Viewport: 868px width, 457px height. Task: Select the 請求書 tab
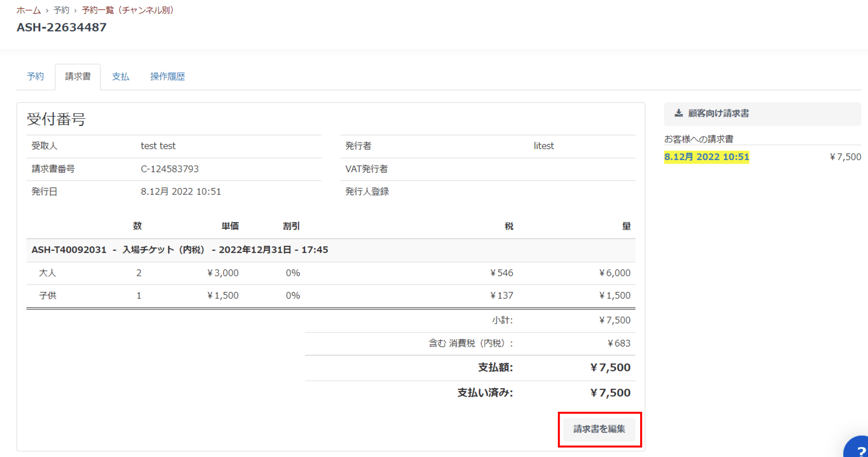[78, 76]
